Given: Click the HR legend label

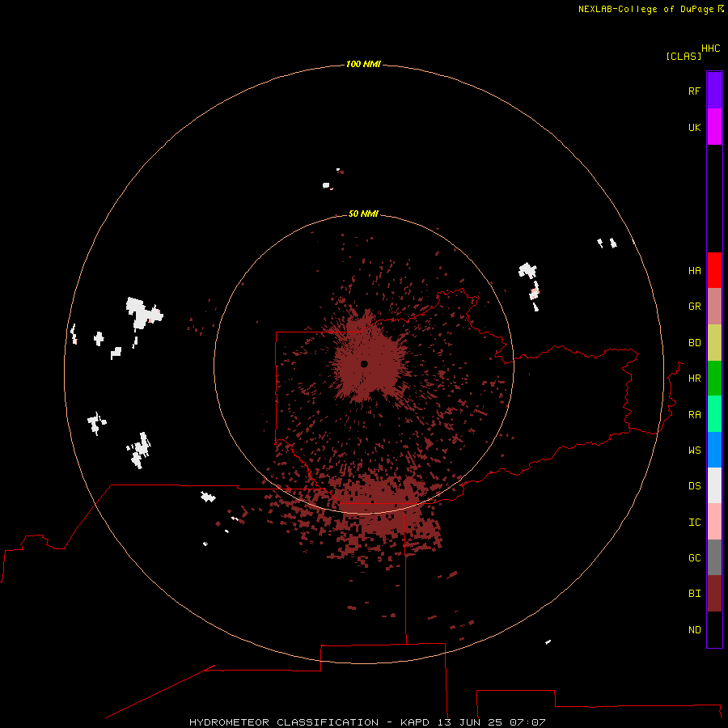Looking at the screenshot, I should [x=694, y=379].
